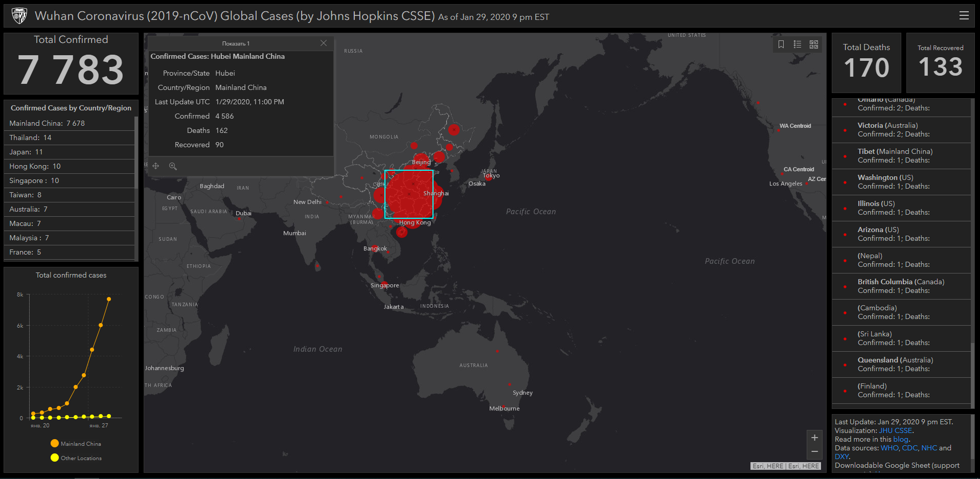Viewport: 980px width, 479px height.
Task: Close the Hubei confirmed cases popup
Action: coord(324,43)
